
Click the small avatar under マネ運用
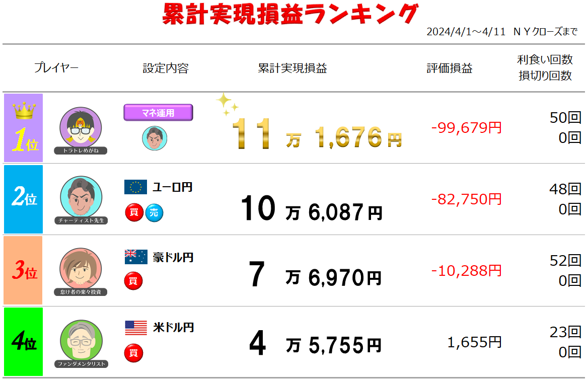point(155,137)
